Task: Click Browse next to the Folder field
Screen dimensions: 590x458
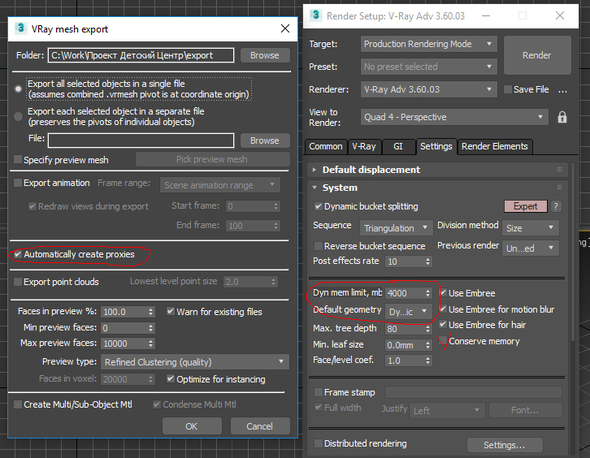Action: click(x=265, y=55)
